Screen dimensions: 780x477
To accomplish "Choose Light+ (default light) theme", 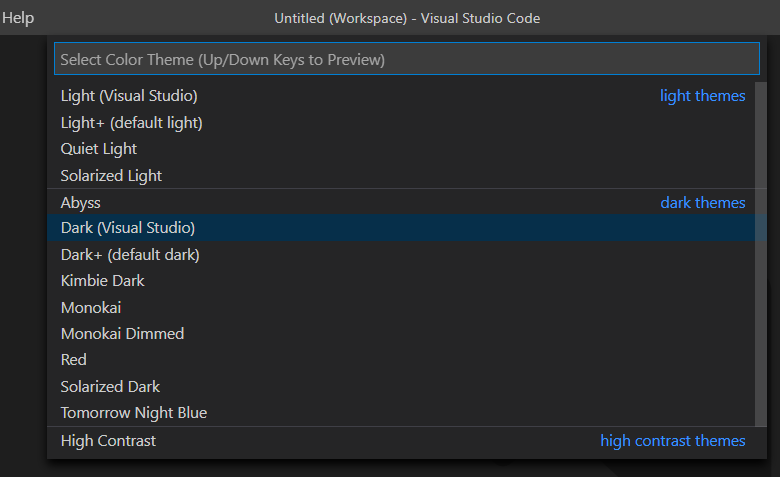I will pos(406,122).
